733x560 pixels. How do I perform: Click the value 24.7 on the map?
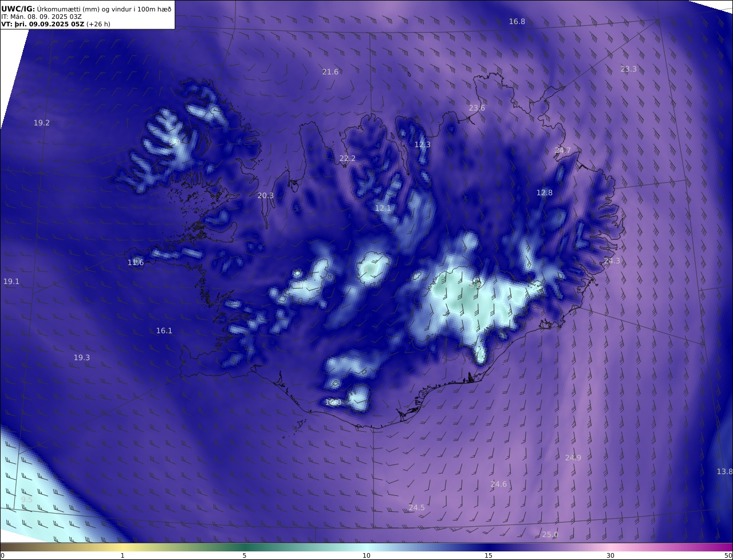point(563,150)
